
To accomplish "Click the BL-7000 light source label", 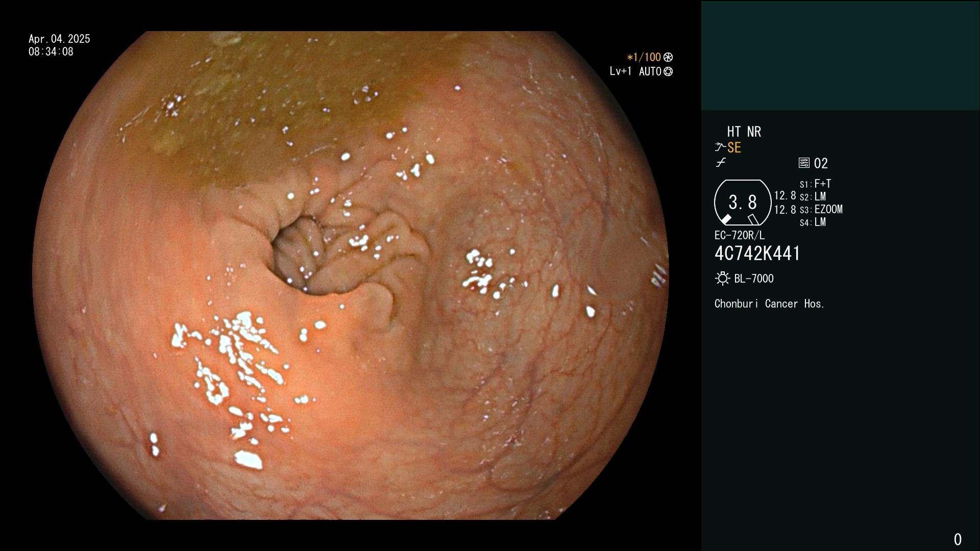I will coord(754,279).
